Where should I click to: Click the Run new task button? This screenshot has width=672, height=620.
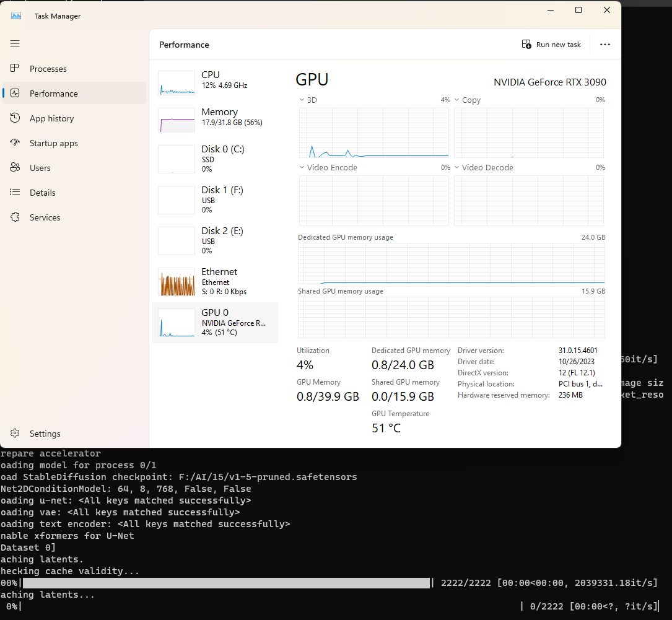(551, 45)
